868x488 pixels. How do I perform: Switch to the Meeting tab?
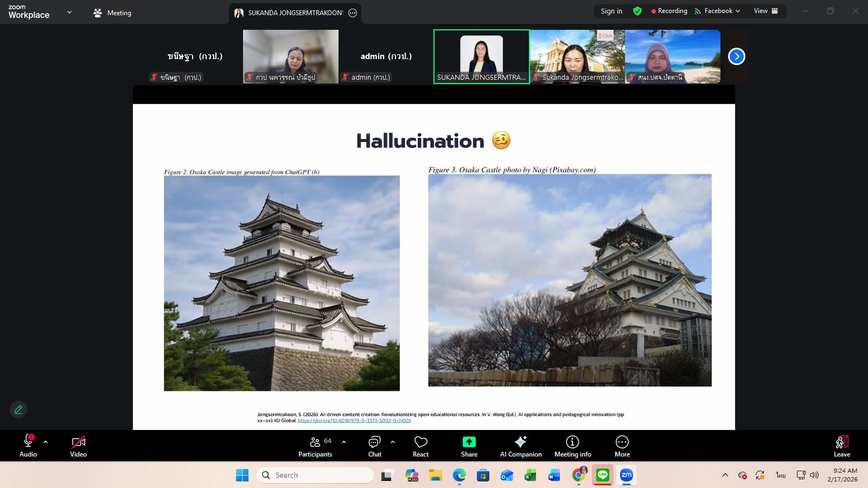[113, 12]
